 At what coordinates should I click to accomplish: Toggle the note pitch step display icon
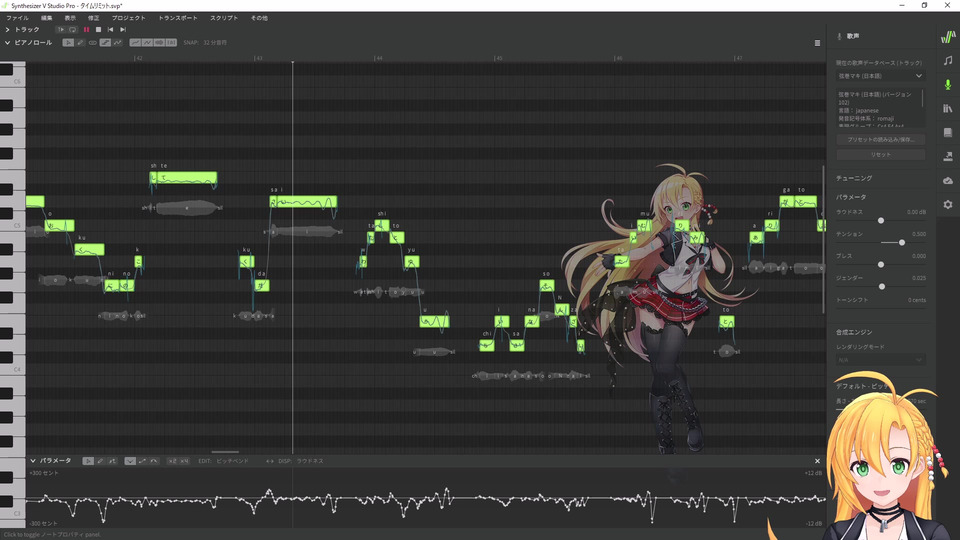click(105, 43)
